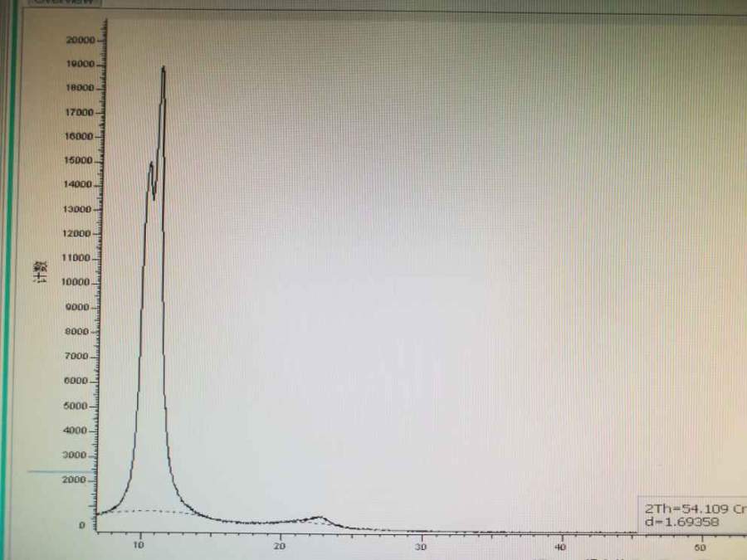
Task: Select the 2Th=54.109 readout text
Action: pyautogui.click(x=688, y=509)
